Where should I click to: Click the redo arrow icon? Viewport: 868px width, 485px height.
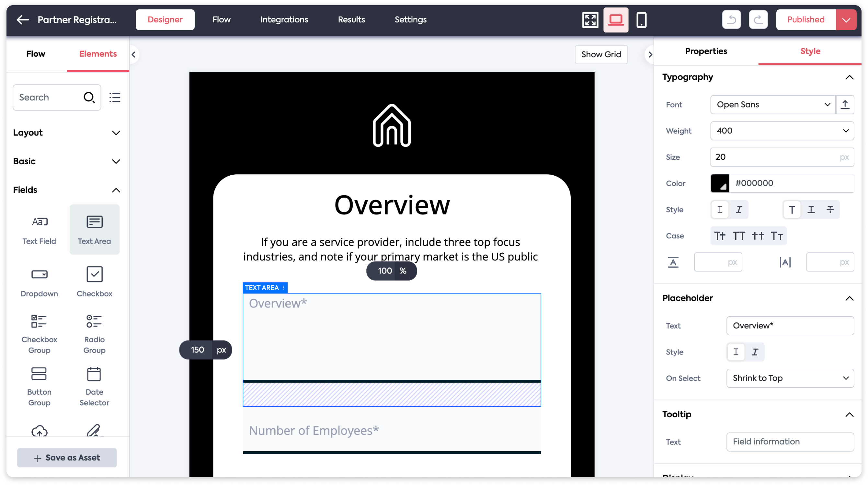tap(758, 20)
